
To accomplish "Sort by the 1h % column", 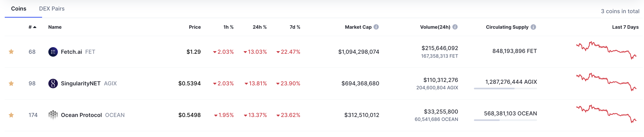I will tap(228, 27).
